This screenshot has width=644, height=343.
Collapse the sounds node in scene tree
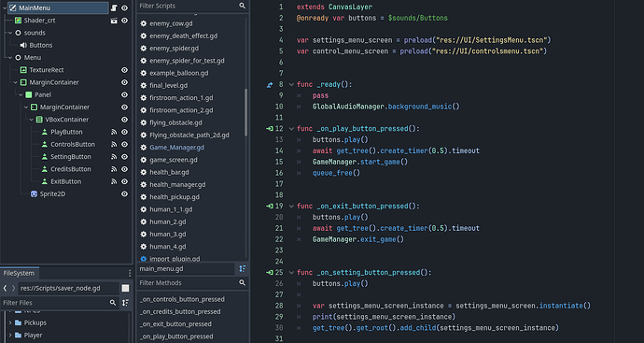point(10,33)
